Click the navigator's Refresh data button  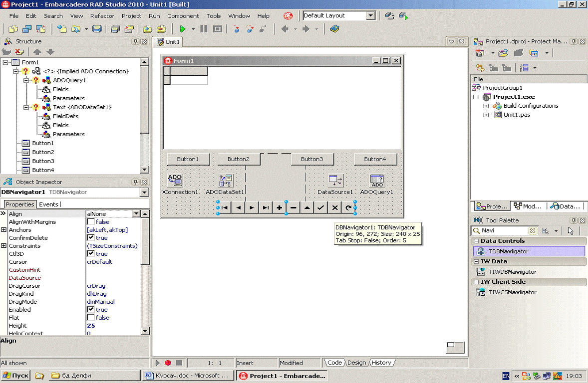[x=348, y=207]
